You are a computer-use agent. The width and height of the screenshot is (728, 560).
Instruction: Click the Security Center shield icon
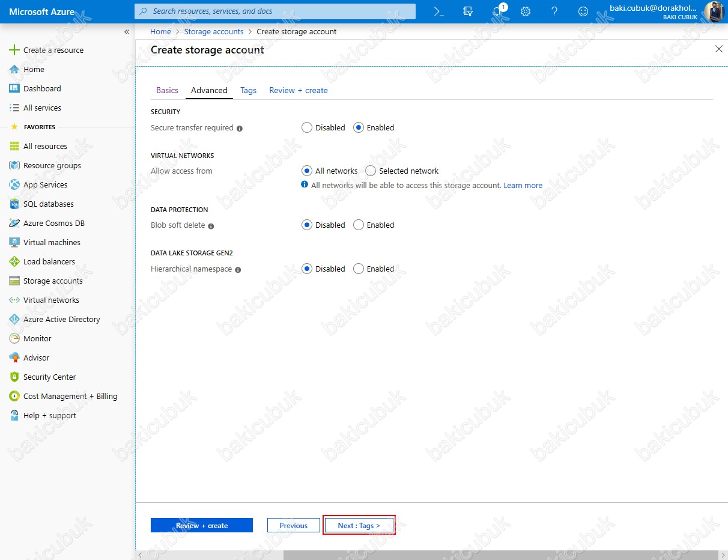click(14, 377)
